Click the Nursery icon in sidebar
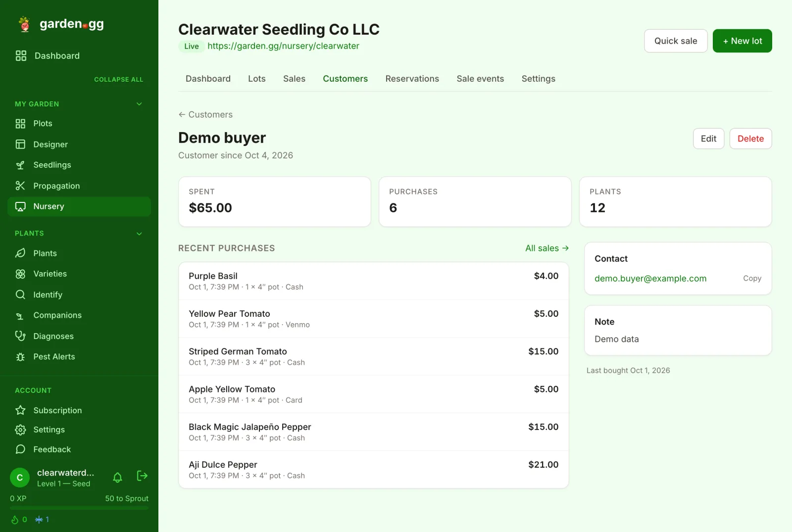 (x=20, y=207)
